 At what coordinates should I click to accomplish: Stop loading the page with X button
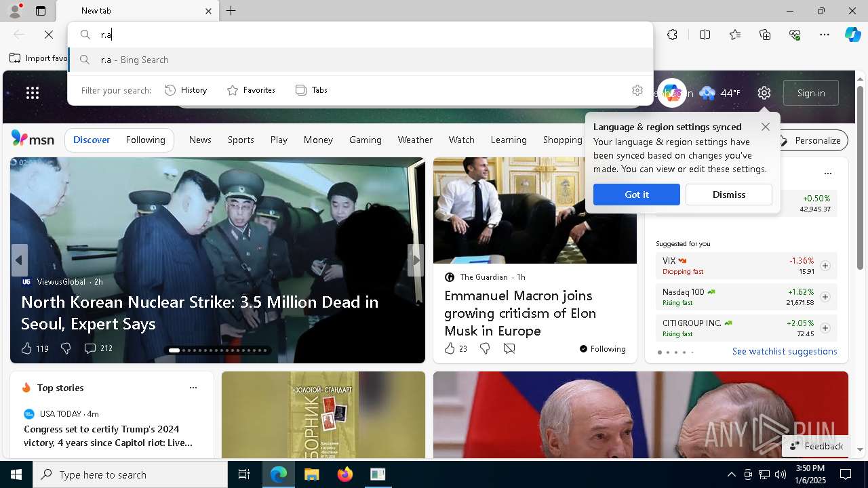49,35
